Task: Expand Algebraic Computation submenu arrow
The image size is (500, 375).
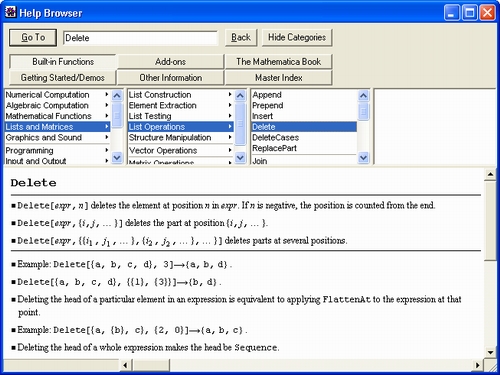Action: pyautogui.click(x=107, y=105)
